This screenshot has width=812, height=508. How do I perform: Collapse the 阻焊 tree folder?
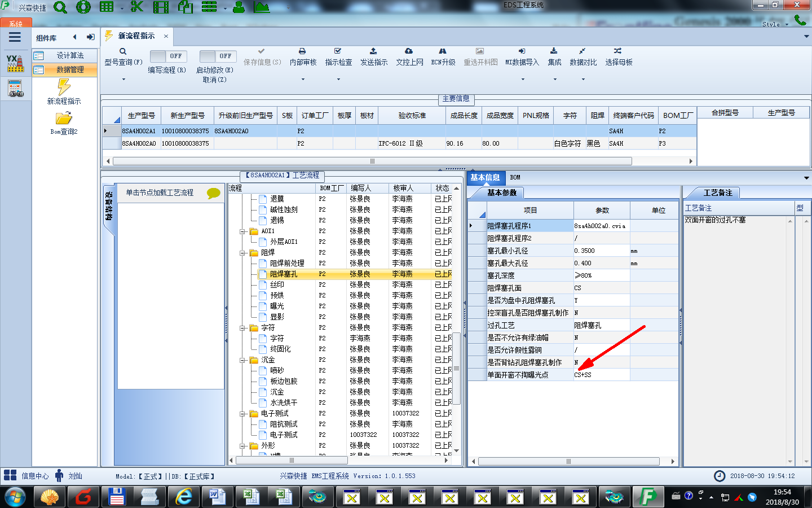pos(242,253)
